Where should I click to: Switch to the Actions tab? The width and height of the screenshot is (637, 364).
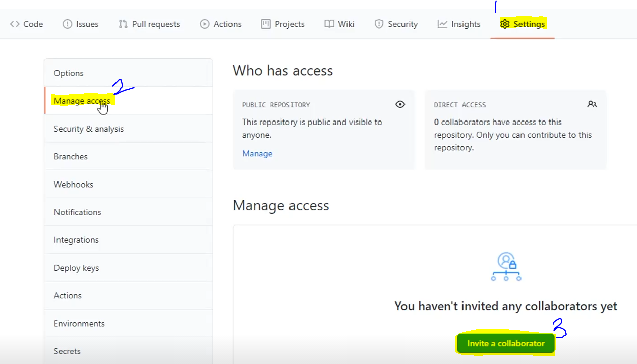(220, 24)
